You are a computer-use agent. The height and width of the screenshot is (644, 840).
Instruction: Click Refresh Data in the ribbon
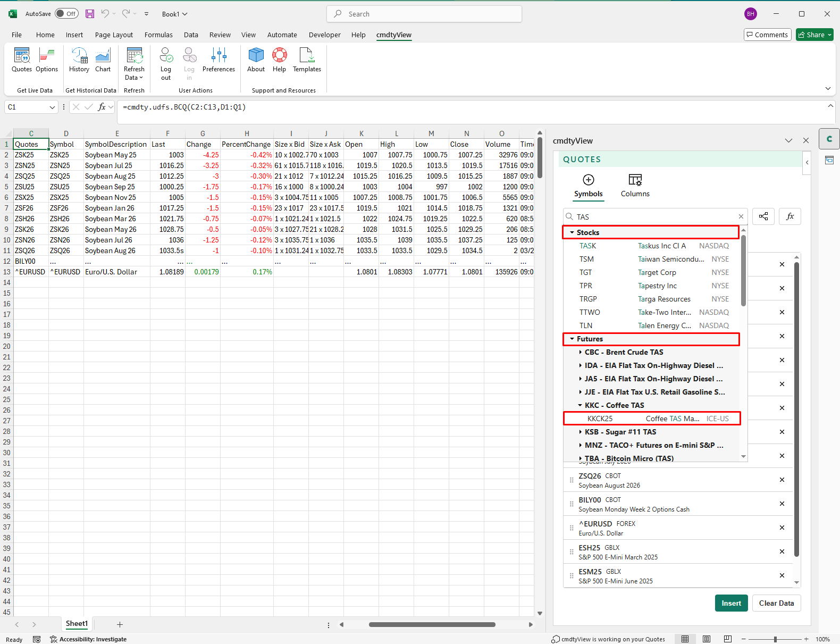tap(134, 63)
